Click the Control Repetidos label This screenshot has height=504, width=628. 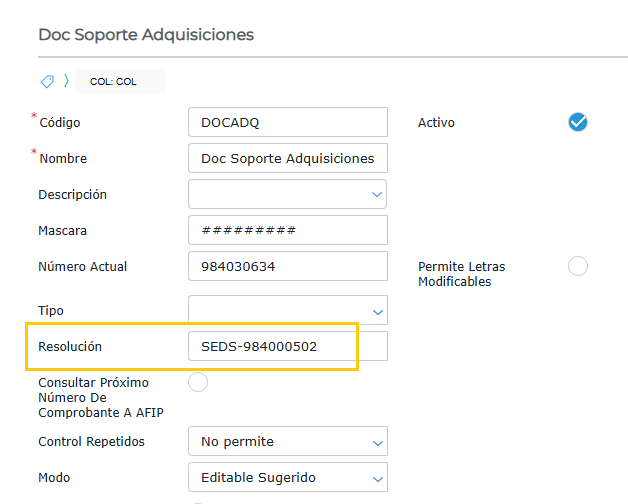91,441
